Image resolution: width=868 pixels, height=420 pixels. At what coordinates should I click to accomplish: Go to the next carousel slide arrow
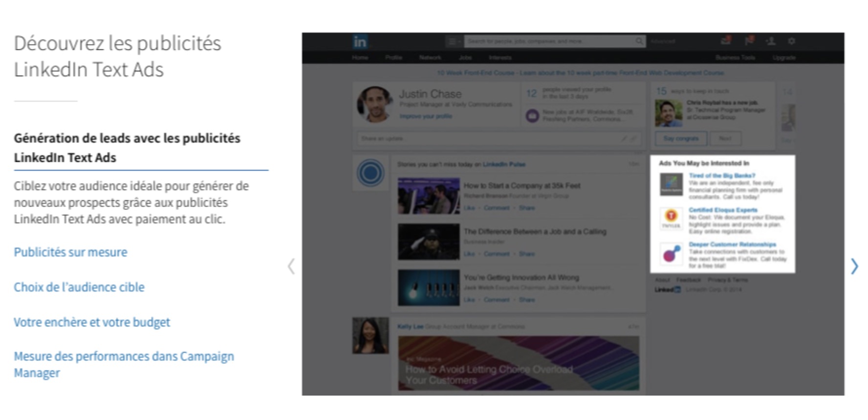(854, 266)
